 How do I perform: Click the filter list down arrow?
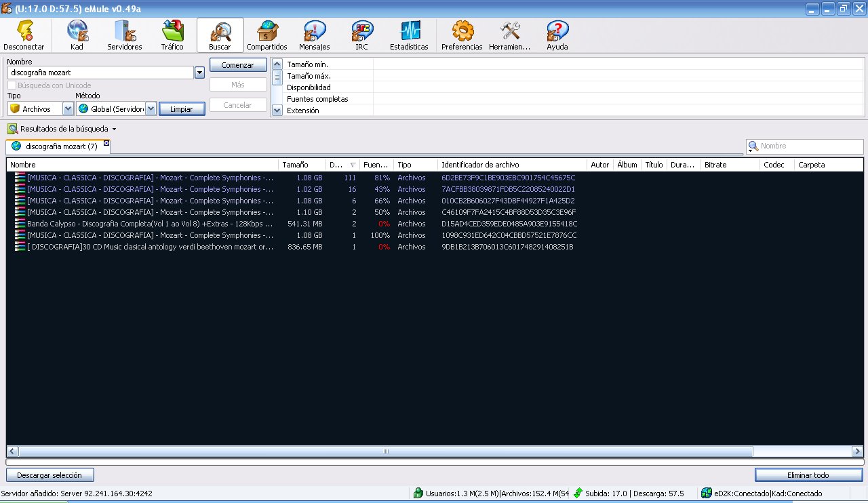(277, 110)
